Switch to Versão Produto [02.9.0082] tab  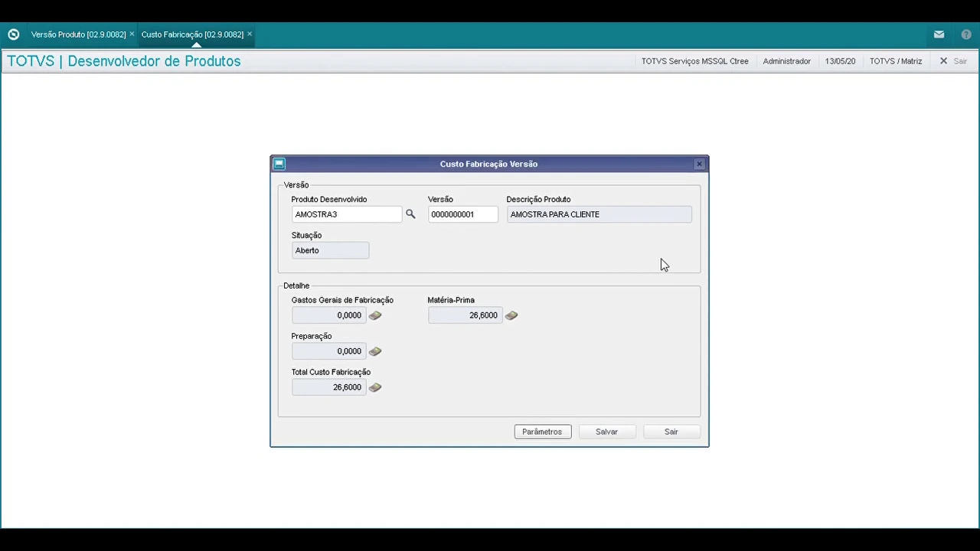(78, 34)
